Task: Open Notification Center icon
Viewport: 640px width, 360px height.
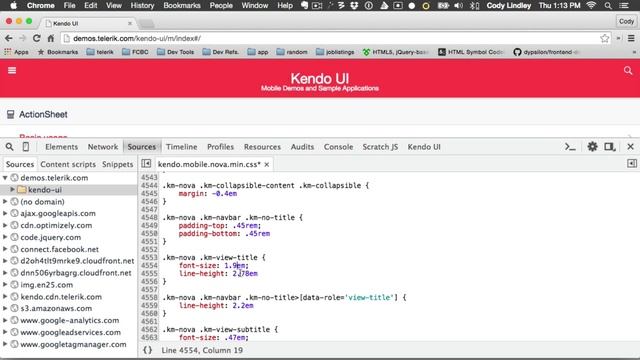Action: point(624,6)
